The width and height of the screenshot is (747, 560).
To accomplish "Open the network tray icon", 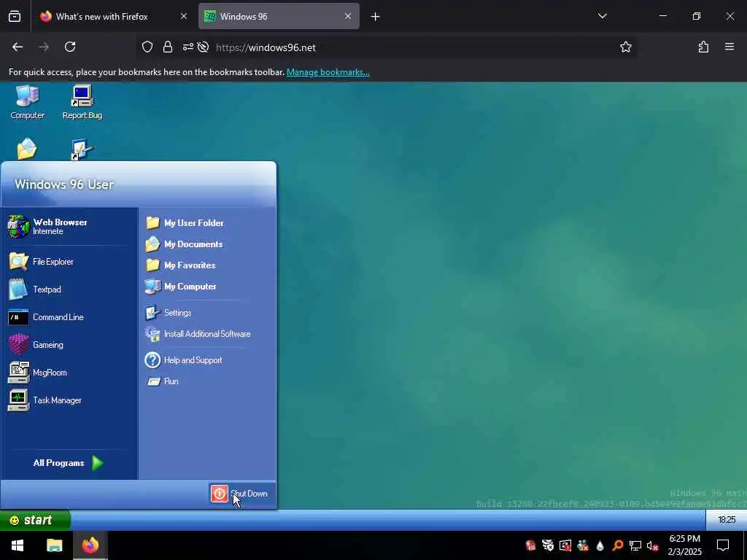I will tap(635, 545).
